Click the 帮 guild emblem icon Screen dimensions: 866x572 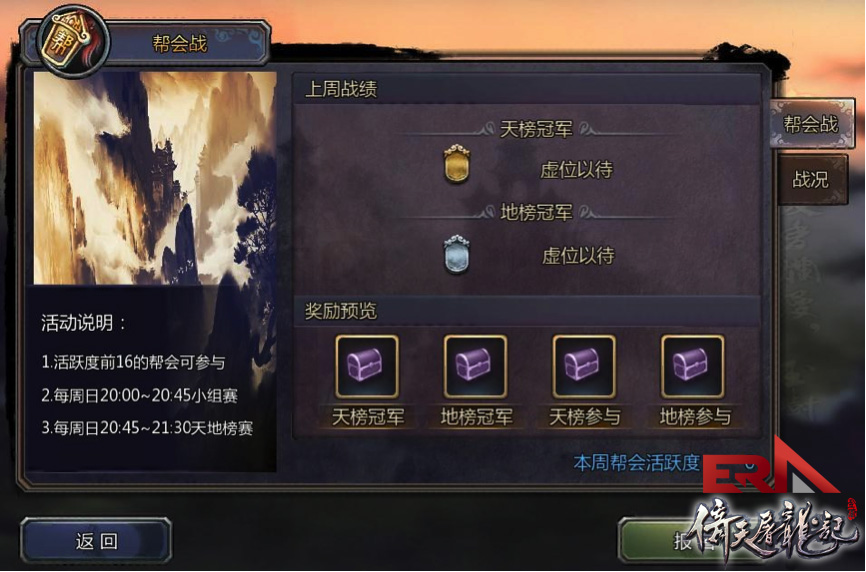72,42
